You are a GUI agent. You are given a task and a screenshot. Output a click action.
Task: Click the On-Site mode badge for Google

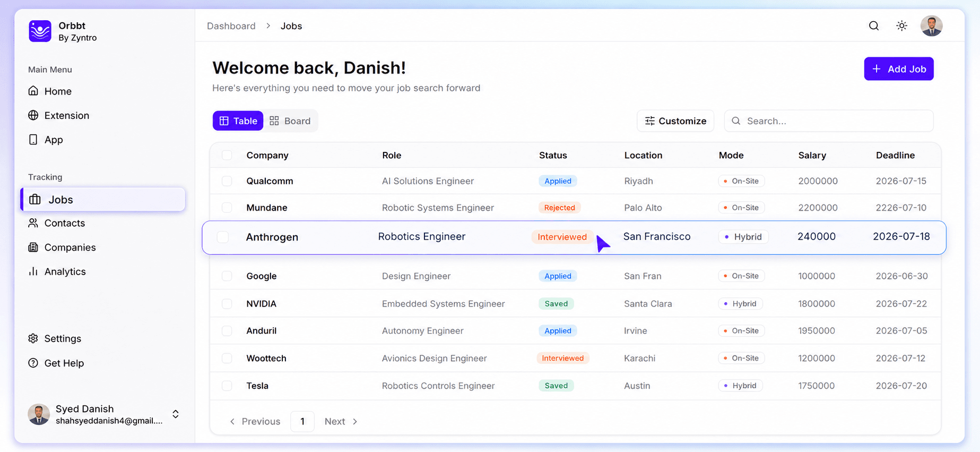[741, 276]
